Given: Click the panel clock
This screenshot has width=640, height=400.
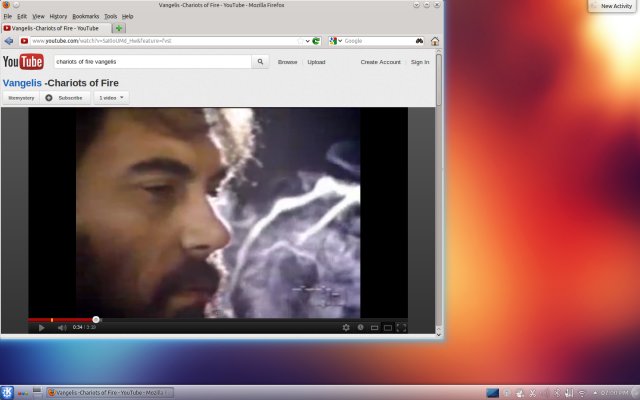Looking at the screenshot, I should coord(615,393).
